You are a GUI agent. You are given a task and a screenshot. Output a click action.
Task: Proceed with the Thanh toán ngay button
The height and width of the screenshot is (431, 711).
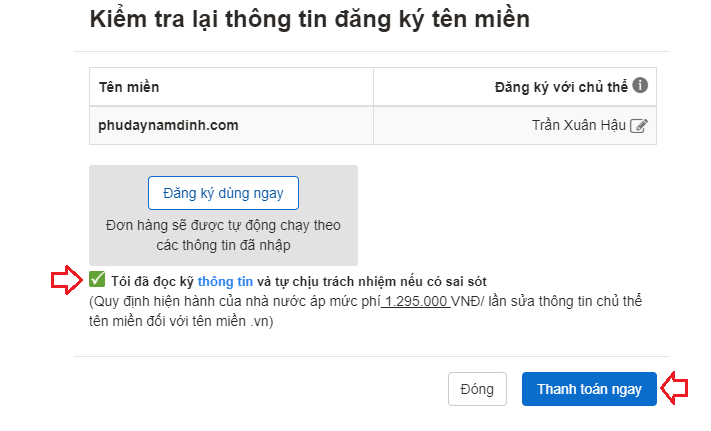[589, 389]
